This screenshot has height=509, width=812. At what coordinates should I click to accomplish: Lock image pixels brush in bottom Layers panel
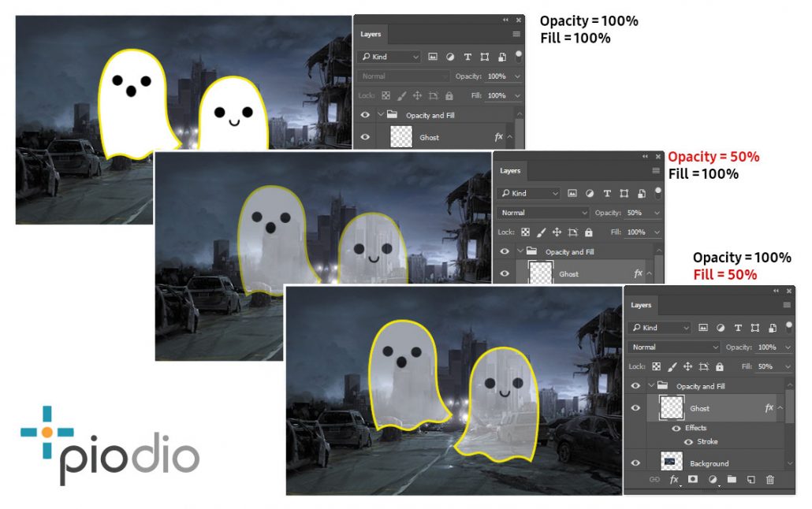point(672,366)
